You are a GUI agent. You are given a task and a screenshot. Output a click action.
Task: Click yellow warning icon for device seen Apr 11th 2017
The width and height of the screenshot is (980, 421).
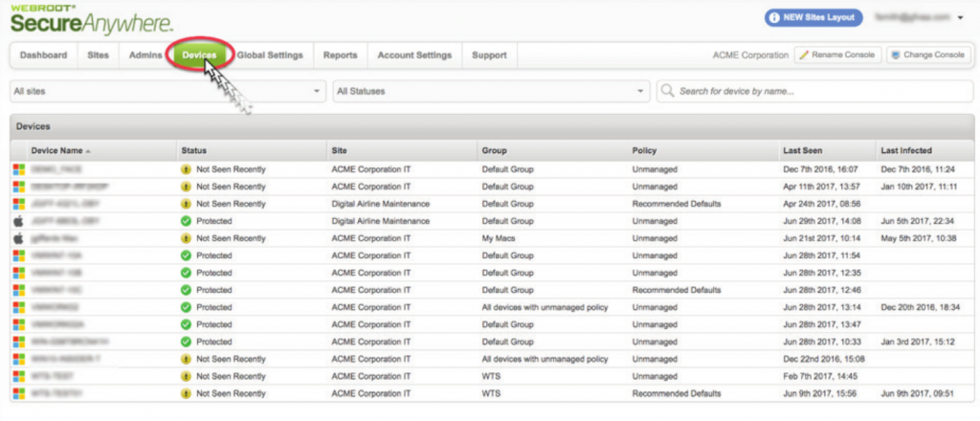(x=186, y=187)
